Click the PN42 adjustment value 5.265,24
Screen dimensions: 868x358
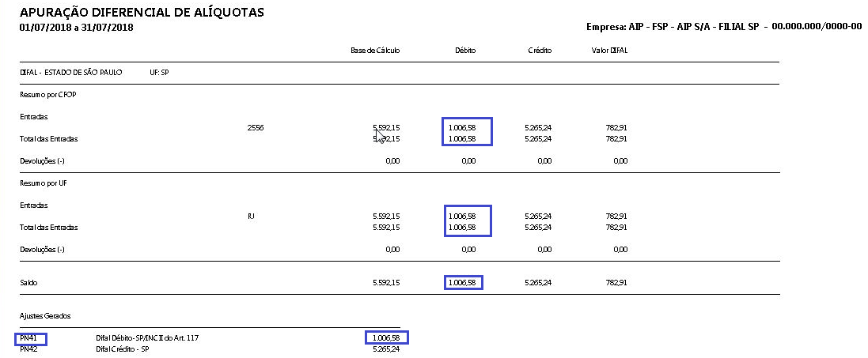(385, 349)
